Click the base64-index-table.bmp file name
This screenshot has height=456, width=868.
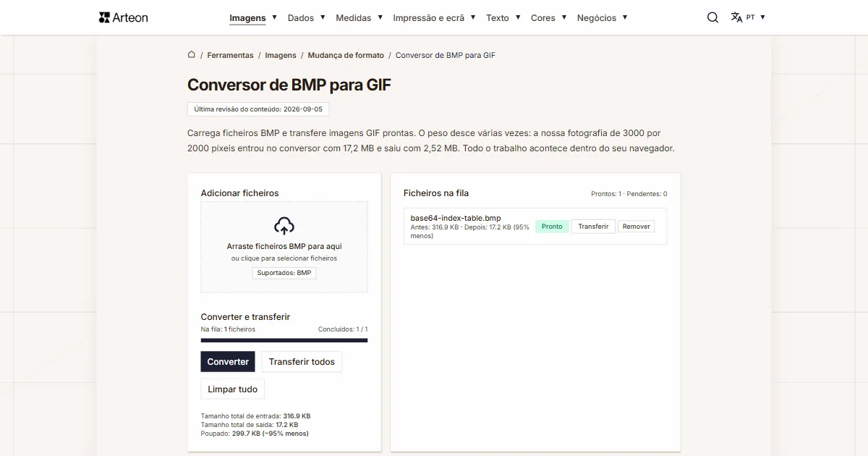pyautogui.click(x=456, y=218)
